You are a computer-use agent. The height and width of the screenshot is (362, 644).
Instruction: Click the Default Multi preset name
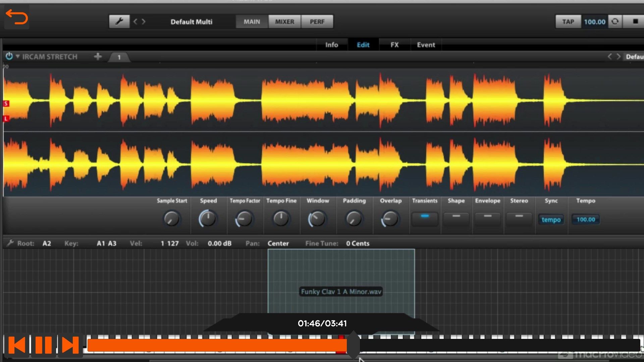[x=192, y=22]
